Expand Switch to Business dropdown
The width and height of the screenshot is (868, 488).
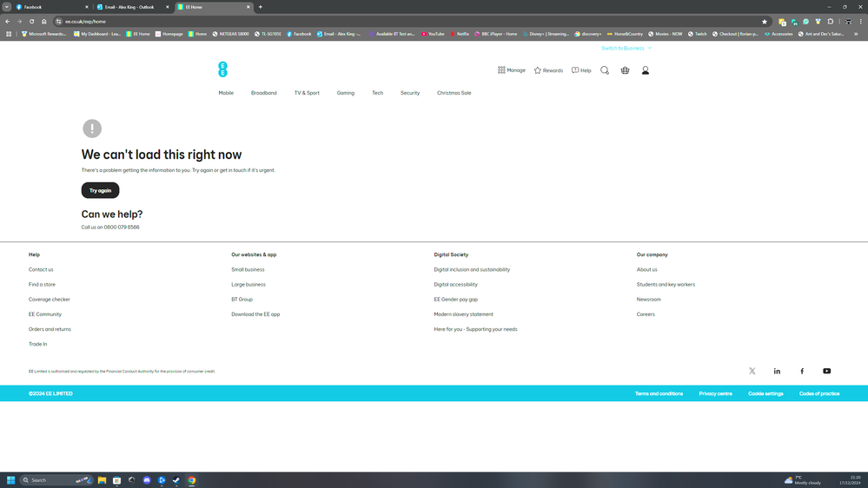626,48
